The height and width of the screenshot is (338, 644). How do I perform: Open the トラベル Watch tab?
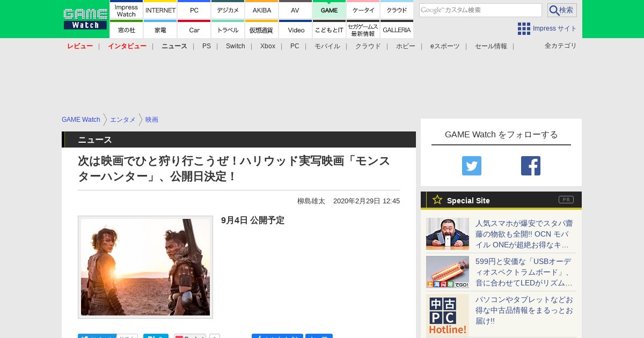click(x=228, y=30)
